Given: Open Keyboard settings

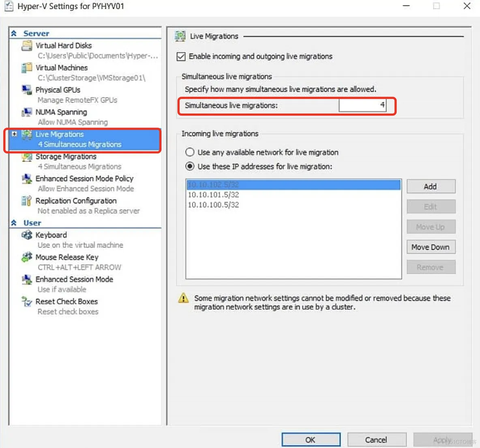Looking at the screenshot, I should point(51,235).
